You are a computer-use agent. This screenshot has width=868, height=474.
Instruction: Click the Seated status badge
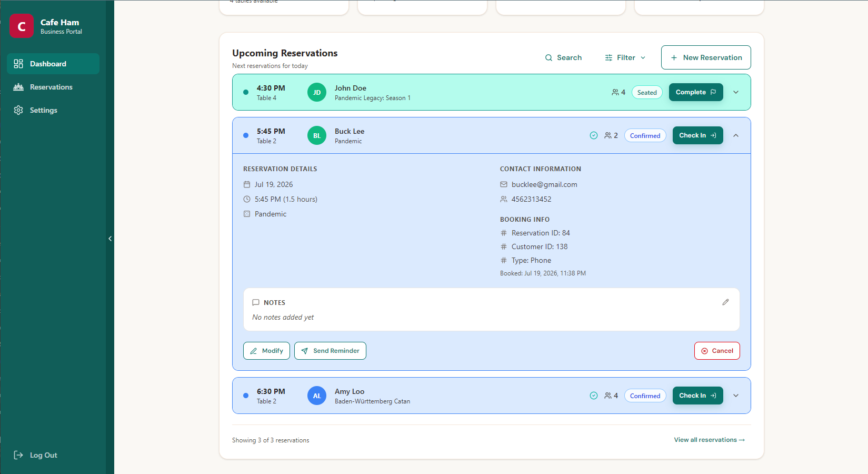(x=647, y=92)
